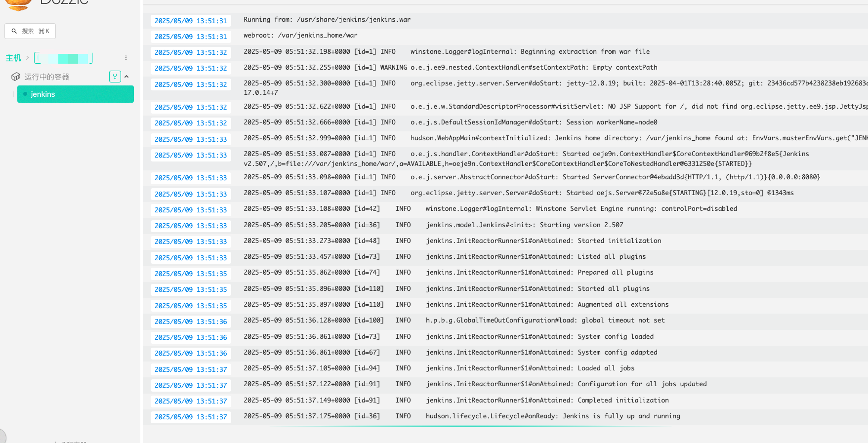Click timestamp of 'Prepared all plugins' row
This screenshot has width=868, height=443.
[x=191, y=274]
